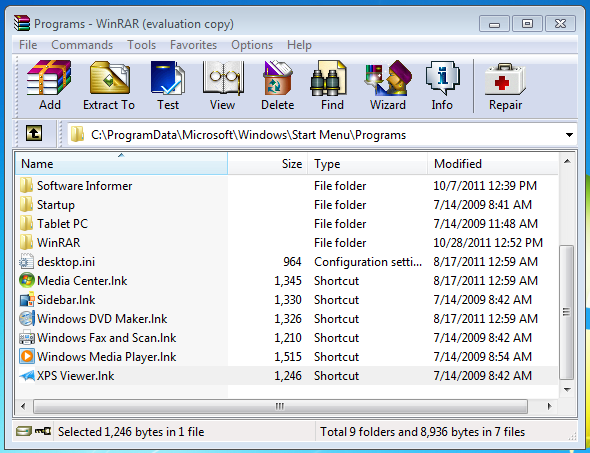This screenshot has width=590, height=453.
Task: Click the XPS Viewer.lnk icon
Action: (x=27, y=375)
